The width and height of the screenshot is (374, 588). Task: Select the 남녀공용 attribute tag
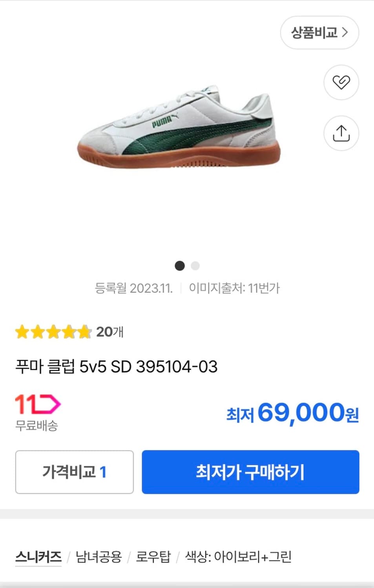click(x=99, y=557)
